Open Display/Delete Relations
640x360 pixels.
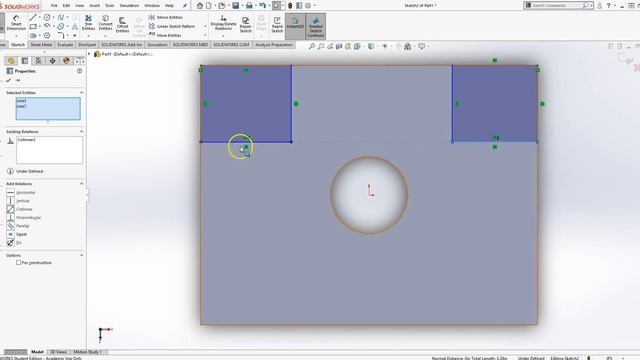pos(223,23)
